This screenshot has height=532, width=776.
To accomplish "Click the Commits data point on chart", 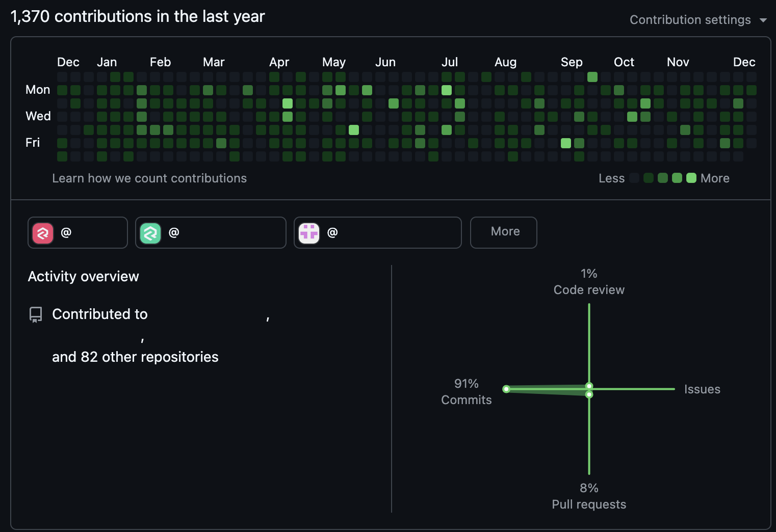I will (x=506, y=389).
